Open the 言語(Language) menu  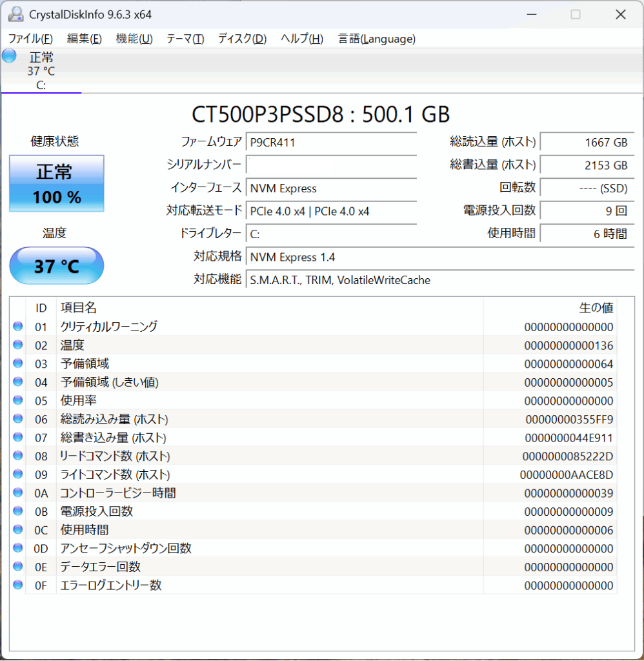pyautogui.click(x=377, y=39)
